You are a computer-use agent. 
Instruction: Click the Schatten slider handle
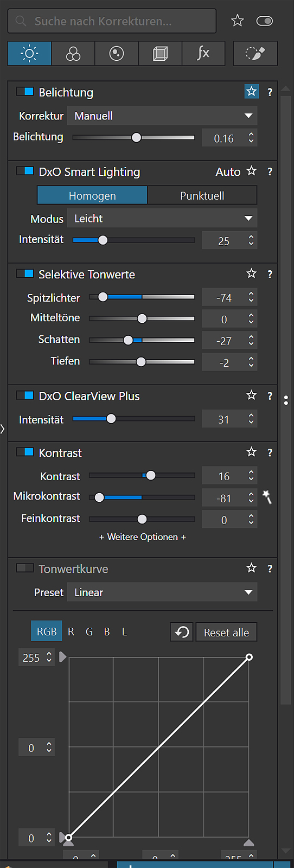click(128, 340)
